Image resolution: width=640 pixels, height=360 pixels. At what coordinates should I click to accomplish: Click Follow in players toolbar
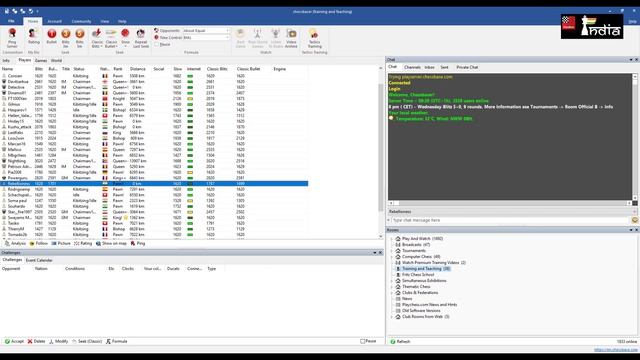coord(39,243)
